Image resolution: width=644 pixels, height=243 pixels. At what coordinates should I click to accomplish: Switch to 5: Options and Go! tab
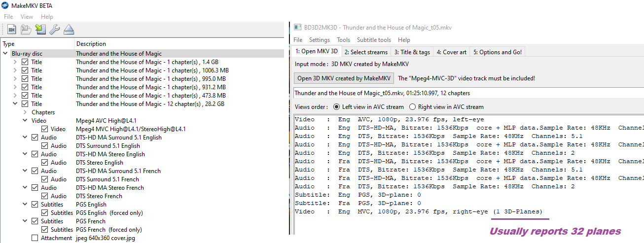[x=497, y=52]
